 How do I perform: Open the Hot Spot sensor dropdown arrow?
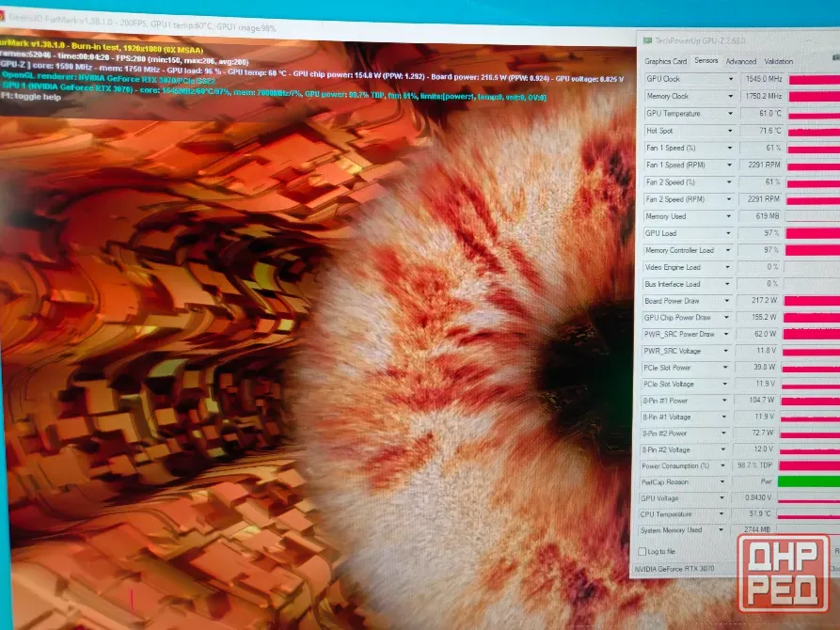730,131
